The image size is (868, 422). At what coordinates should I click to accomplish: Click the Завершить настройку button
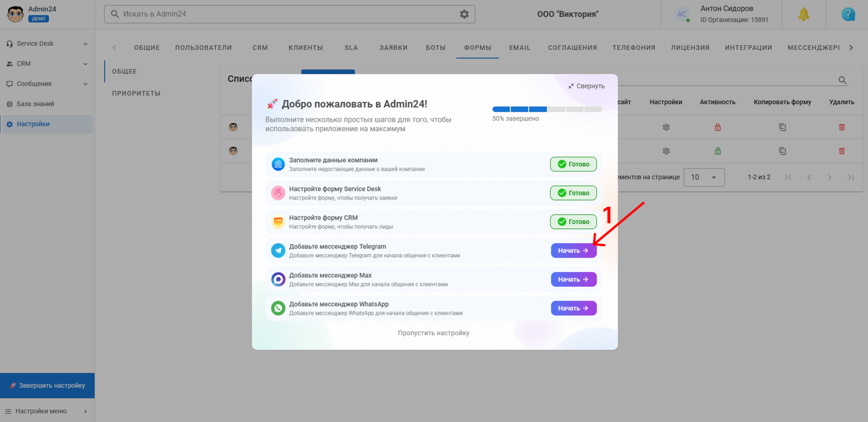pos(47,386)
